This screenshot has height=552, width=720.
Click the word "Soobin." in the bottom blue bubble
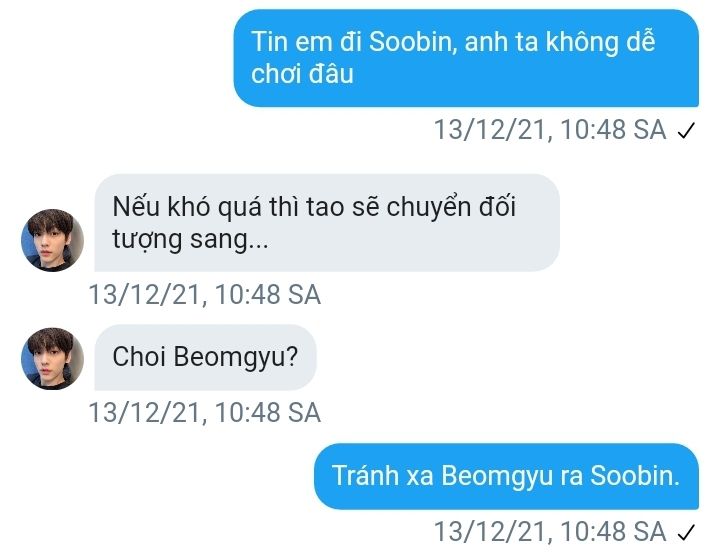pyautogui.click(x=635, y=476)
